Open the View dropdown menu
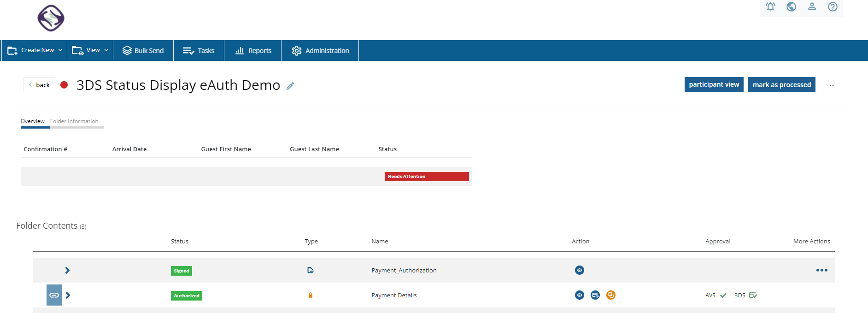 point(90,50)
